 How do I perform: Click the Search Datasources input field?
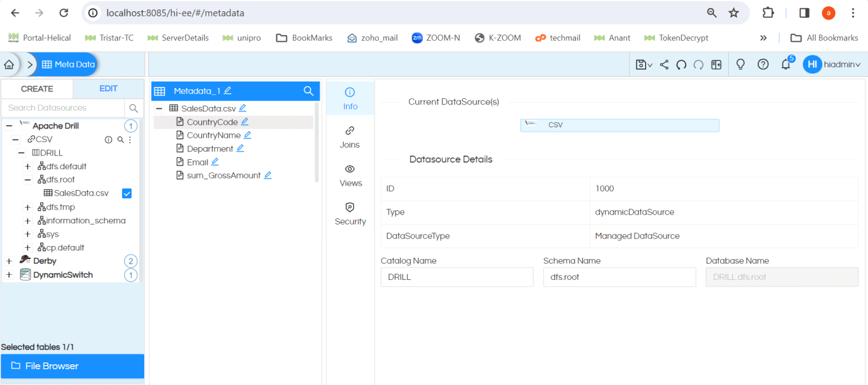click(x=63, y=108)
